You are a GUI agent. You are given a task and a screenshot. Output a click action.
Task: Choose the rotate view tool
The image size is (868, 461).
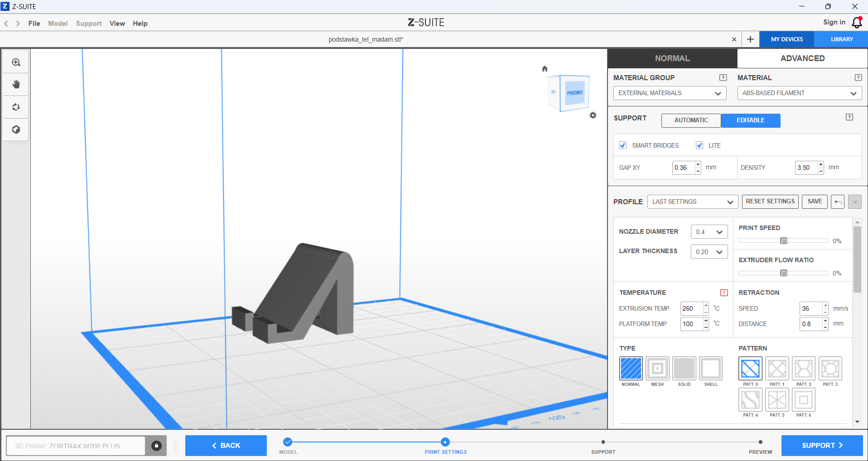point(16,107)
